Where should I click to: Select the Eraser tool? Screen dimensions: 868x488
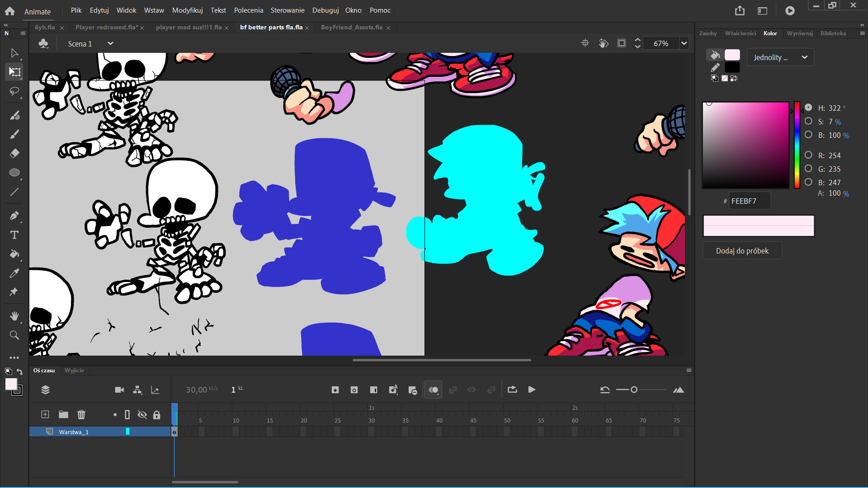pyautogui.click(x=14, y=153)
